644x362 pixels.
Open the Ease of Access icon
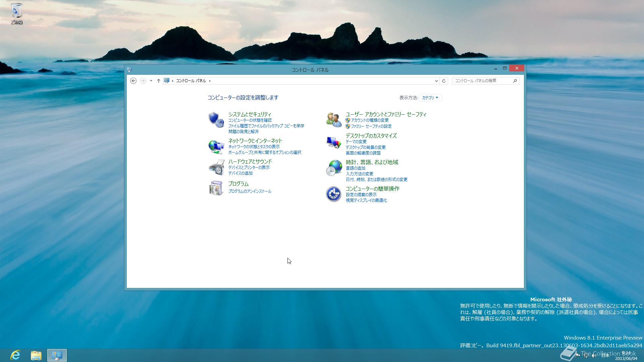click(333, 194)
